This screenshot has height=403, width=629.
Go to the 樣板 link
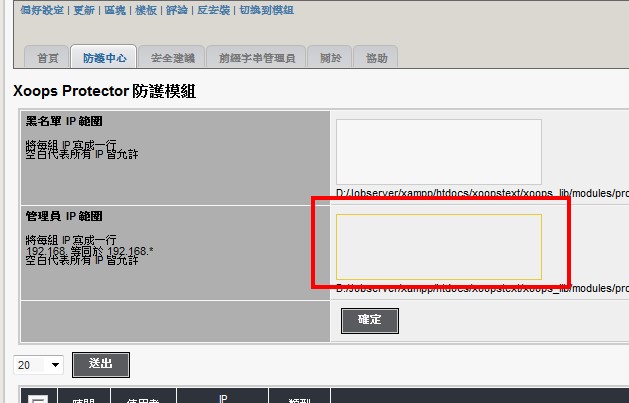click(x=145, y=9)
